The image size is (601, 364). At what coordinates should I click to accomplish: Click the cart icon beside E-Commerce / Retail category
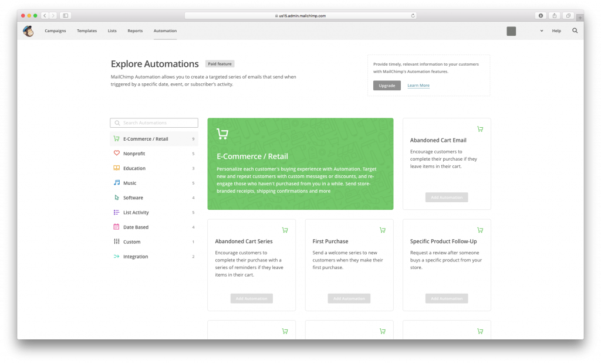click(x=117, y=138)
